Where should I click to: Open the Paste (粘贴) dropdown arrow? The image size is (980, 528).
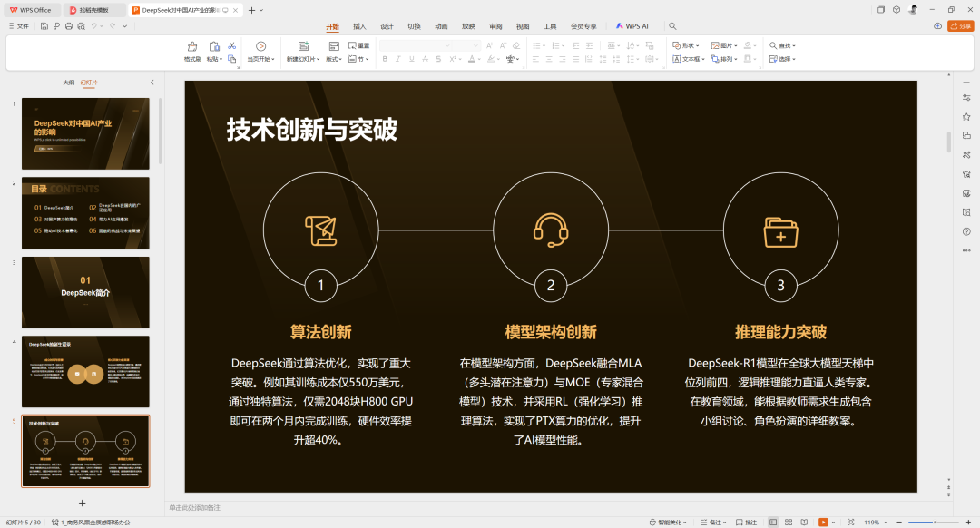pos(221,59)
